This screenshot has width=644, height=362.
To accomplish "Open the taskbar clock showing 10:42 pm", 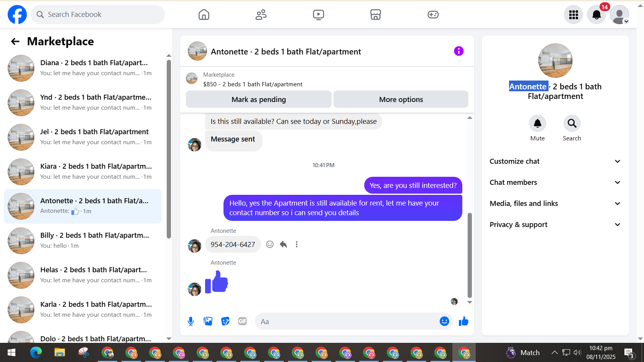I will tap(601, 352).
